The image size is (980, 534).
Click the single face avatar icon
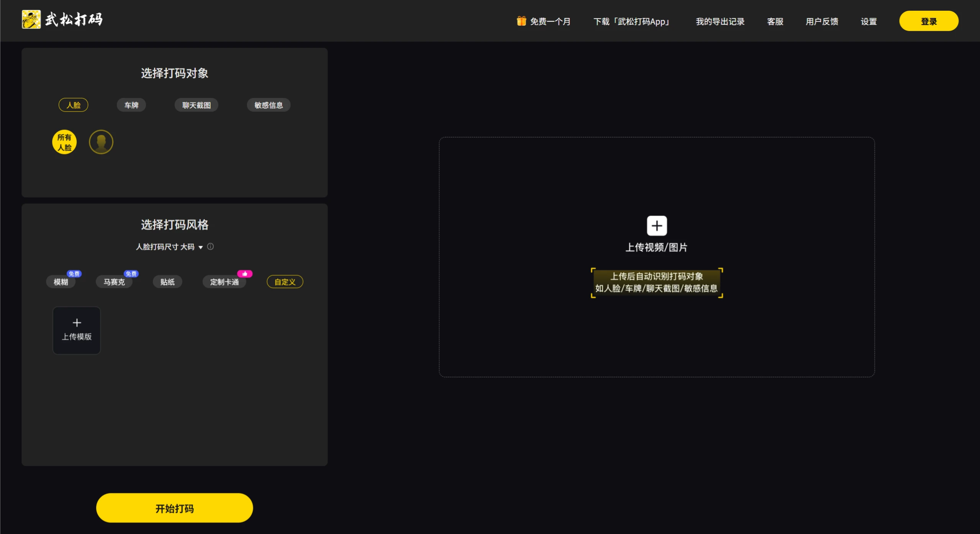pos(101,142)
